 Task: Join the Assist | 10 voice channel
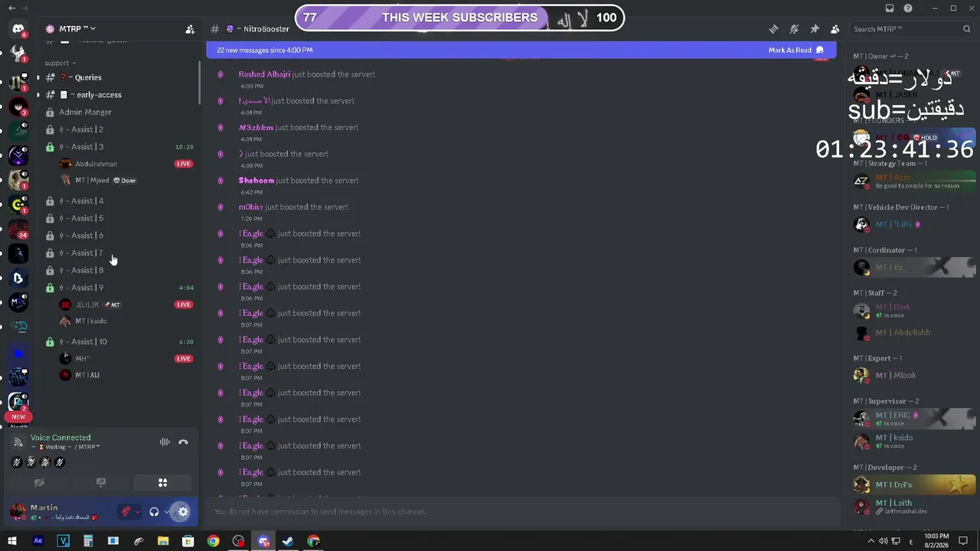[x=119, y=341]
